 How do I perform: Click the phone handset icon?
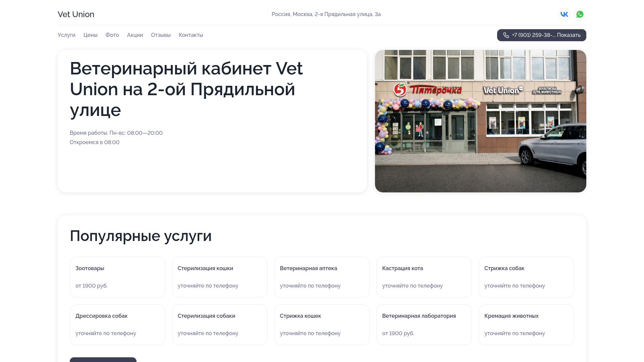coord(506,35)
